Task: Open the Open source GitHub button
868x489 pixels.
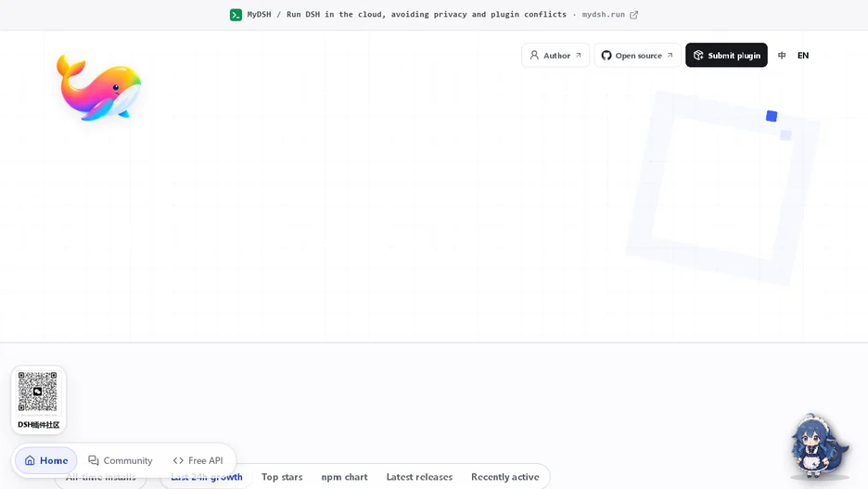Action: click(x=637, y=56)
